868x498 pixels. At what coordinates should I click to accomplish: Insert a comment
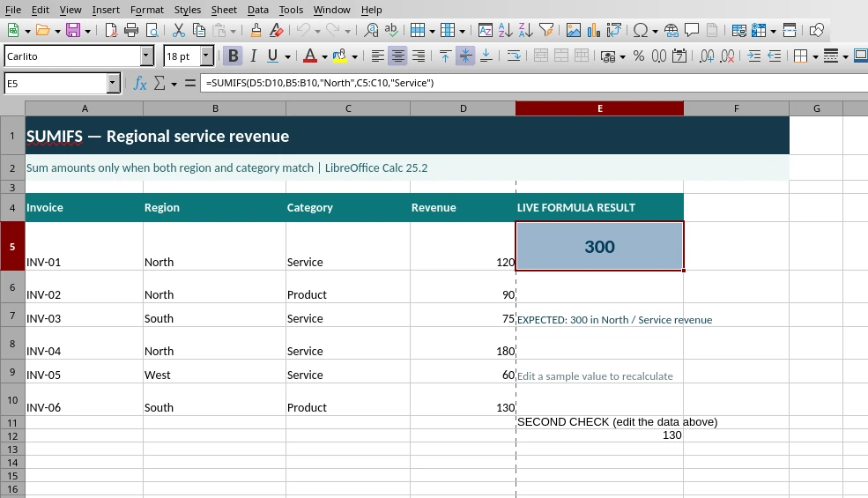click(x=692, y=30)
